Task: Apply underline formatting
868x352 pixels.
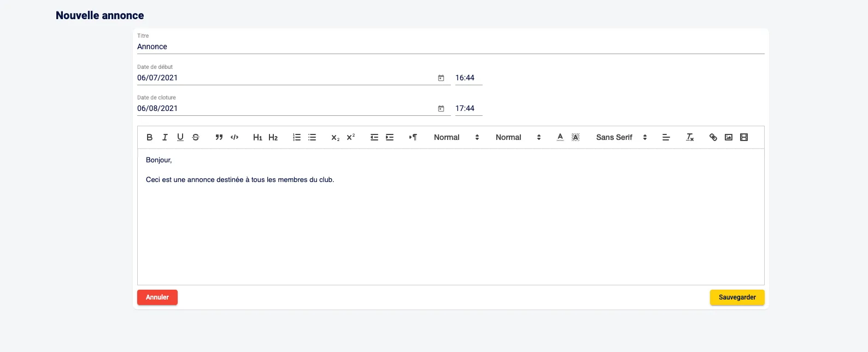Action: (180, 138)
